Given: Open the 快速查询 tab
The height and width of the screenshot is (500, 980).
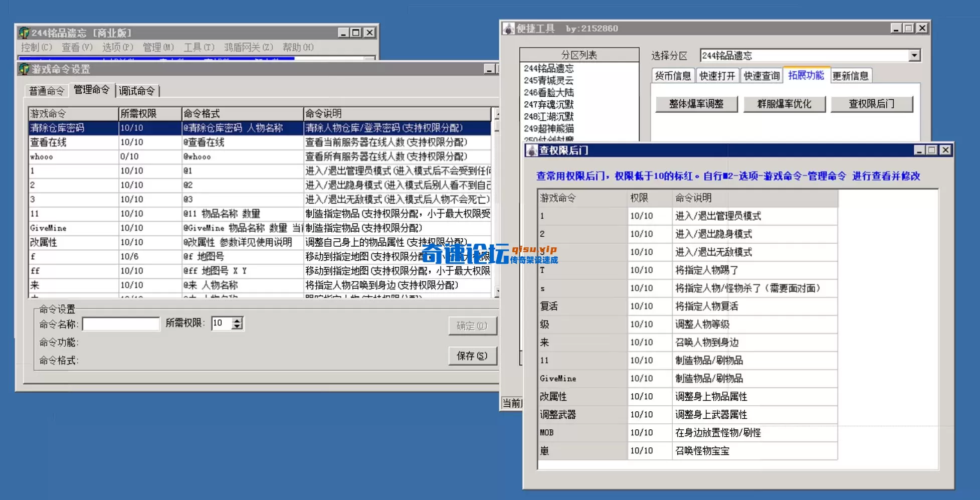Looking at the screenshot, I should coord(761,75).
